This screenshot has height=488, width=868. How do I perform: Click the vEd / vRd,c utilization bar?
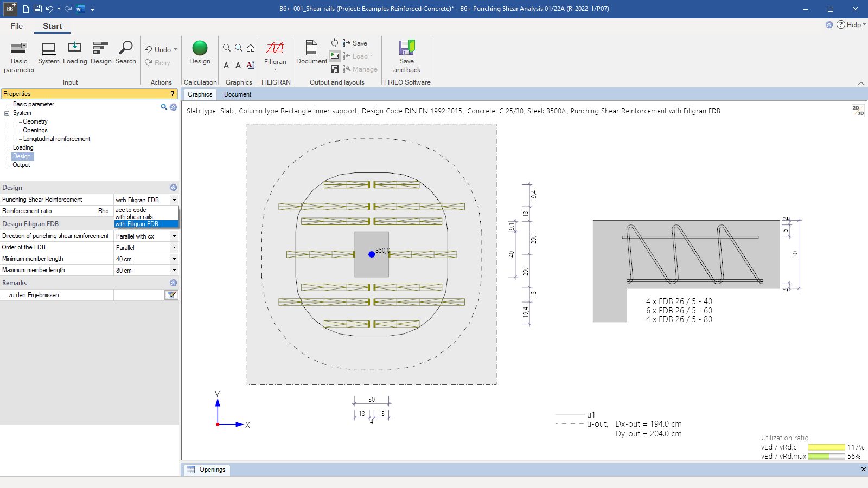pos(826,447)
